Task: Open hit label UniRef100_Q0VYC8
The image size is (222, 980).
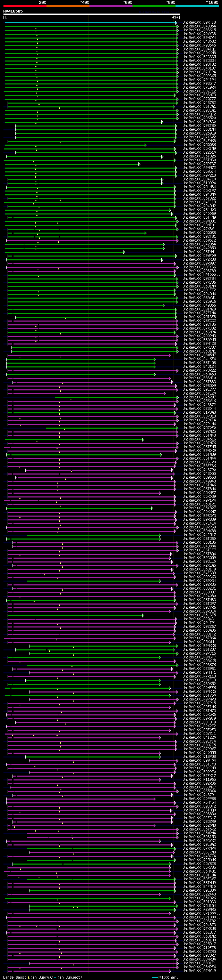Action: (x=199, y=34)
